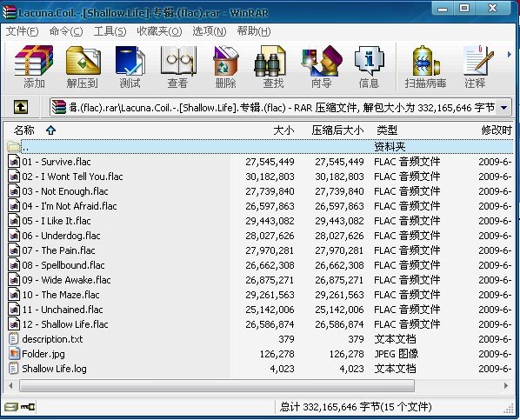Maximize the WinRAR window
This screenshot has width=520, height=420.
(x=464, y=9)
